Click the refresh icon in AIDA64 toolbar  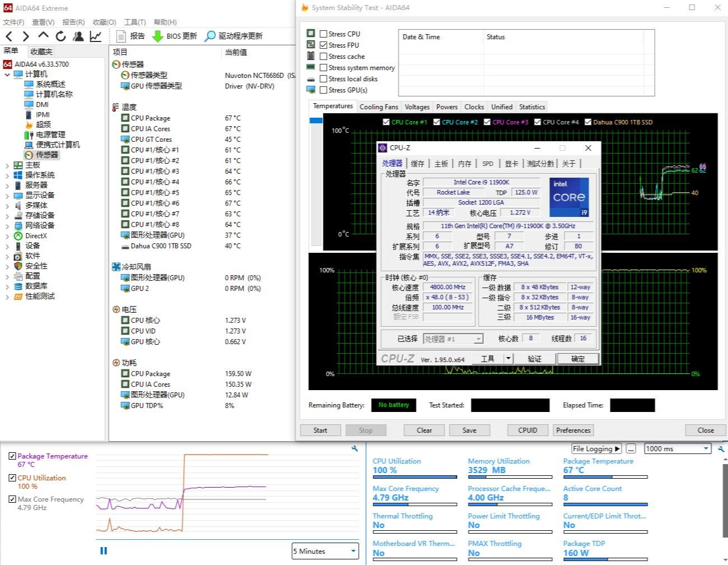(61, 36)
